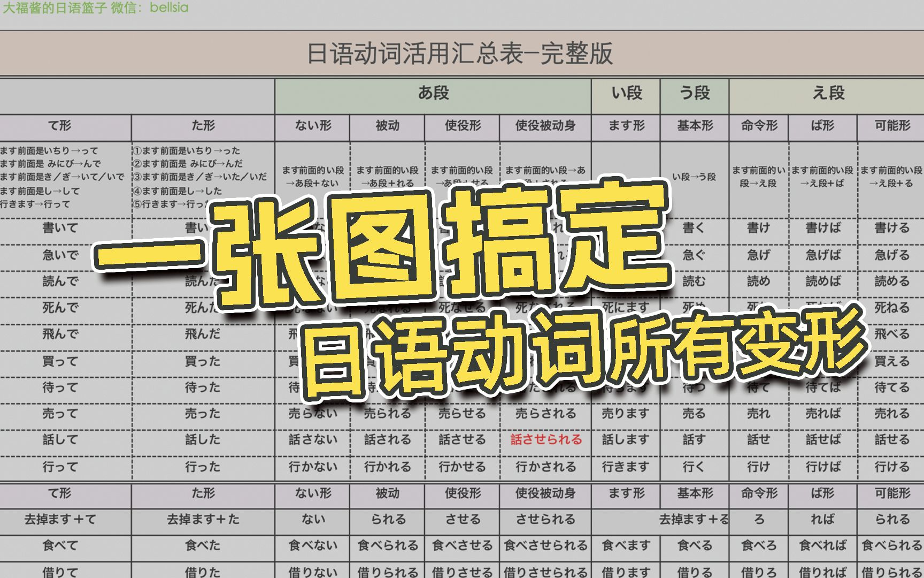Select the dictionary form 読む
The width and height of the screenshot is (924, 578).
coord(694,282)
